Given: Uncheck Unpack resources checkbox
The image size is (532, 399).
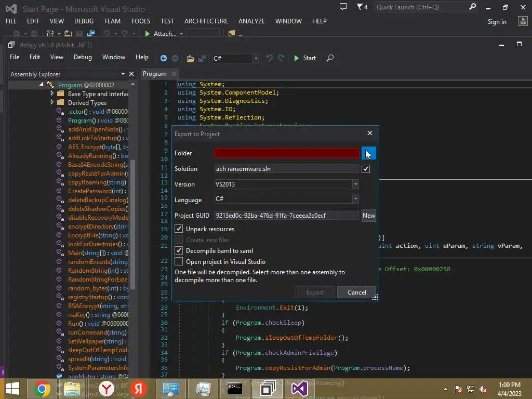Looking at the screenshot, I should pyautogui.click(x=179, y=229).
